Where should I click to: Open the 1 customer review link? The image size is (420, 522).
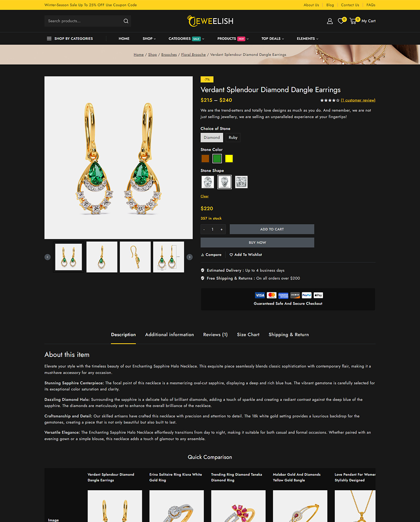pos(358,100)
